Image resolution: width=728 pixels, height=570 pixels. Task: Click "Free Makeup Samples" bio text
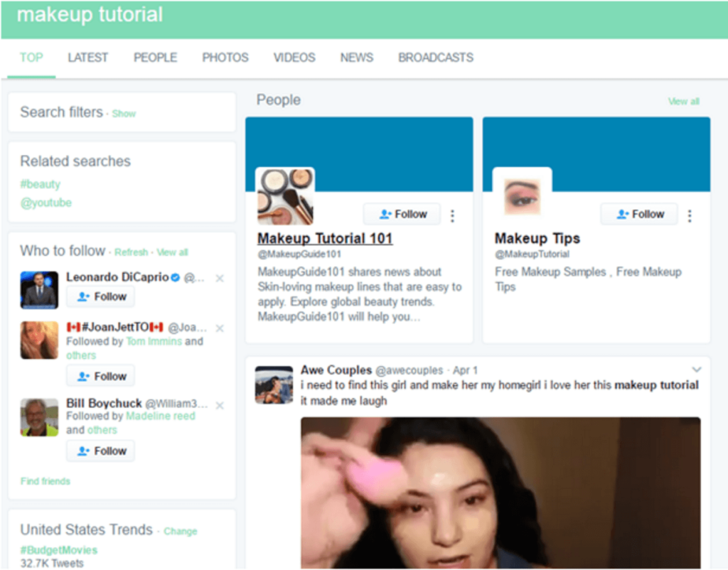550,271
